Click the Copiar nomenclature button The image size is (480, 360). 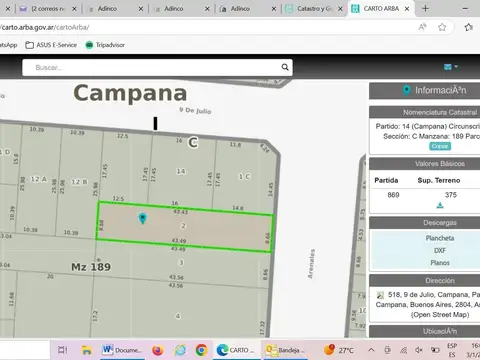[440, 146]
